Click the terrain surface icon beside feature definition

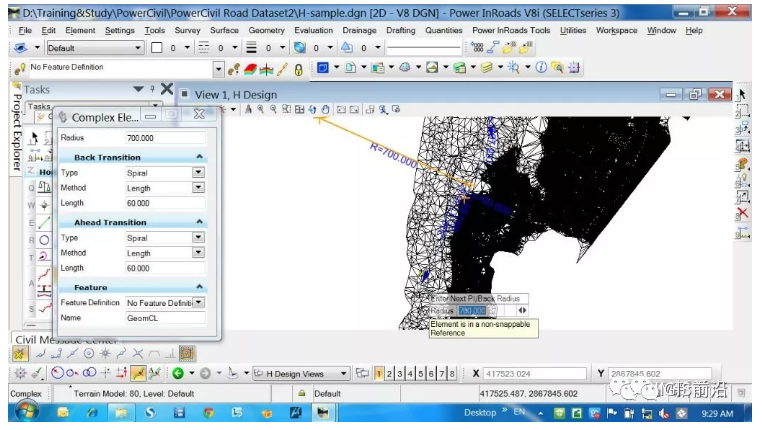click(x=250, y=69)
